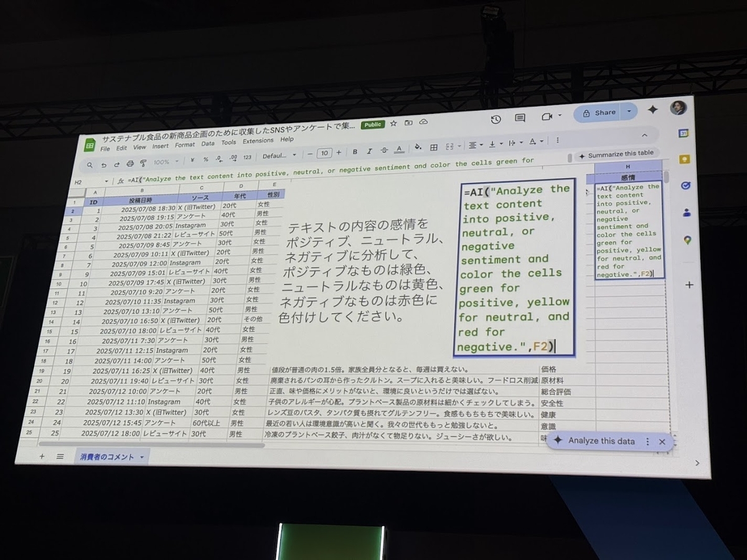Toggle italic formatting

click(x=369, y=151)
